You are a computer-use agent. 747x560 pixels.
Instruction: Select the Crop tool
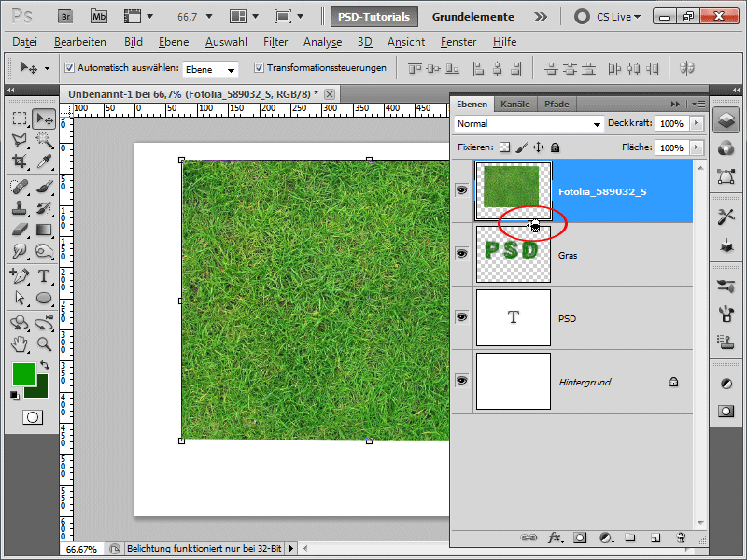[x=19, y=161]
